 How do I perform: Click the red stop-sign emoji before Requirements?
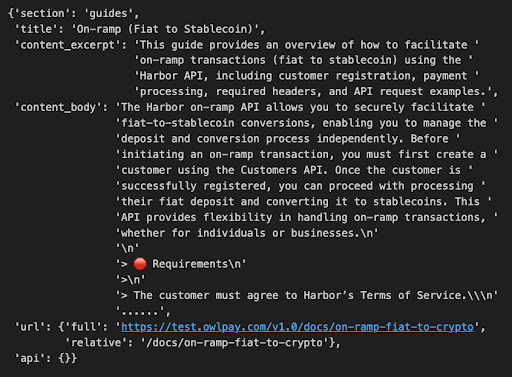140,264
